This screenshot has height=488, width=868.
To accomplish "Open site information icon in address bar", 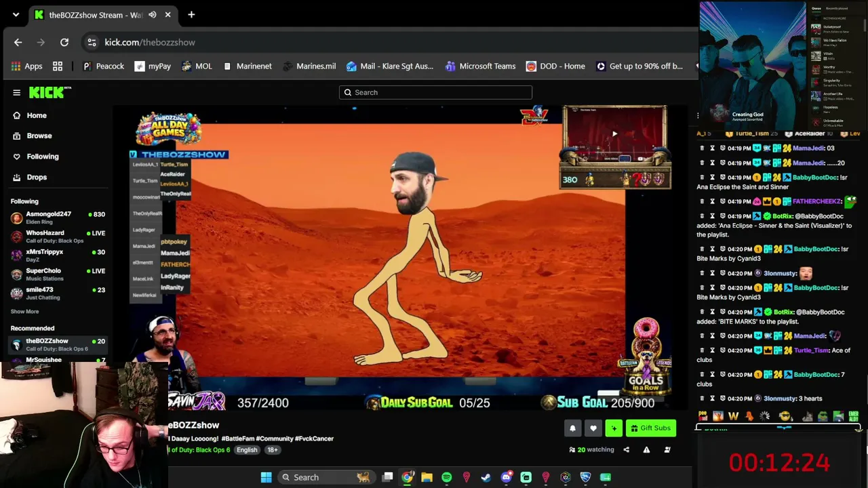I will click(x=92, y=42).
